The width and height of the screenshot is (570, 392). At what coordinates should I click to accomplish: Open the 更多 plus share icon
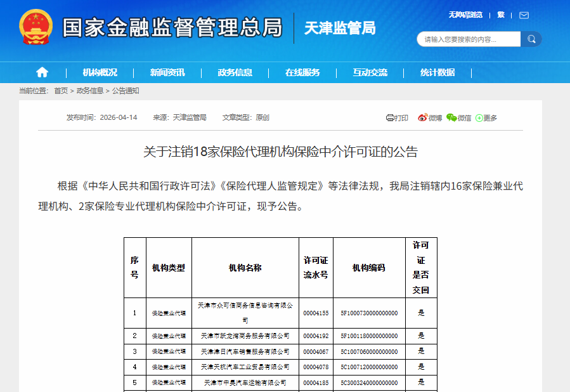(479, 118)
